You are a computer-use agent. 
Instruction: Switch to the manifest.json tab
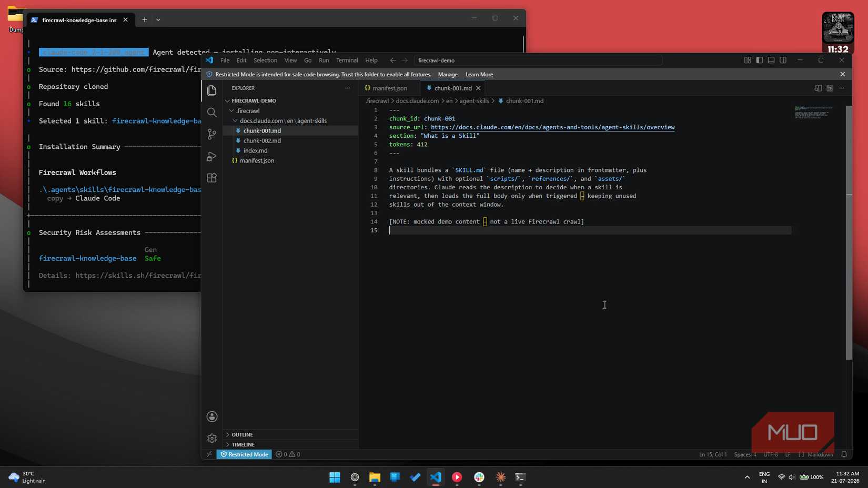coord(389,88)
